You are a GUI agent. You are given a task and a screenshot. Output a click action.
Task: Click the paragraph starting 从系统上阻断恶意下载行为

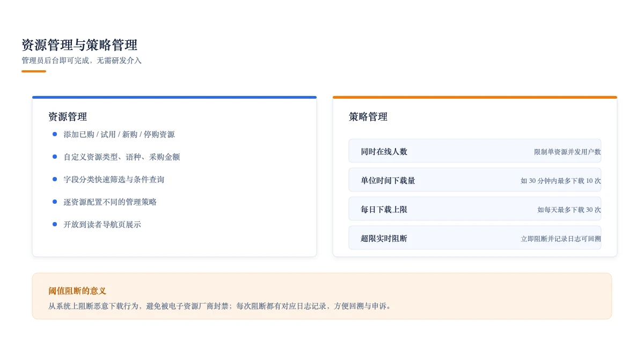coord(221,306)
